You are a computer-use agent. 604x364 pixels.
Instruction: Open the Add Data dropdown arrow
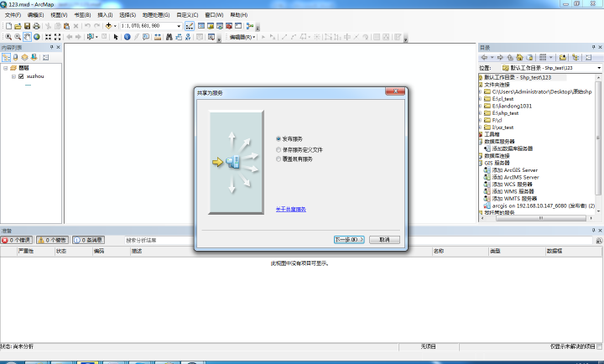pos(115,26)
